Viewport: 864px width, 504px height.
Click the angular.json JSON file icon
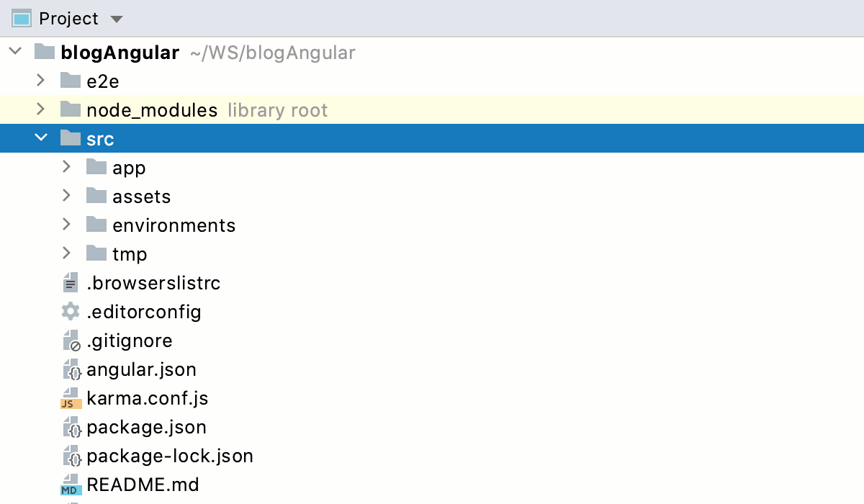pos(70,369)
